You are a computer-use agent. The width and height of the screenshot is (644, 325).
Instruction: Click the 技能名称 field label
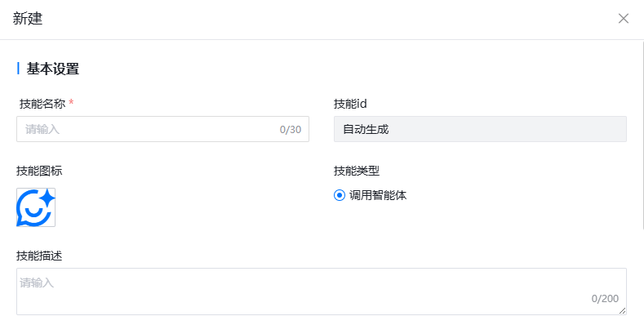click(x=42, y=104)
